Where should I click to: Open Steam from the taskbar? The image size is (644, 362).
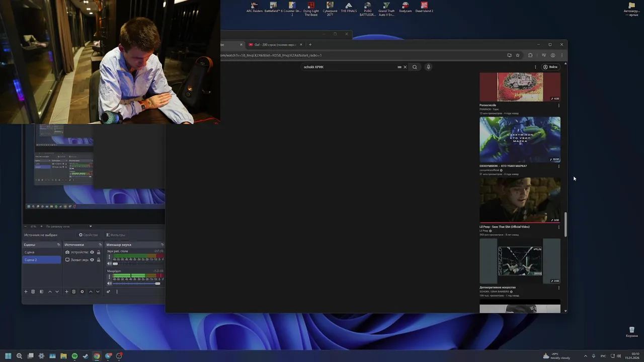click(86, 356)
